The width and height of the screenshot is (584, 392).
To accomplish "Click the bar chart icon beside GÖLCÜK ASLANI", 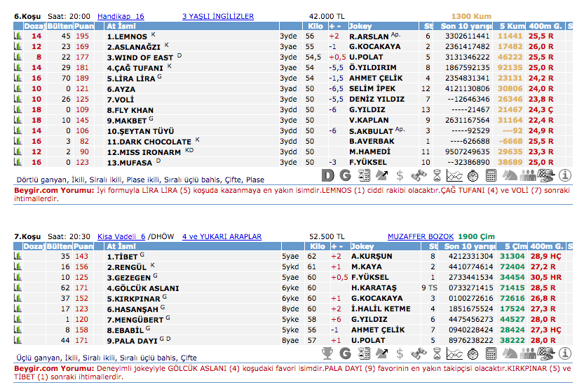I will click(18, 288).
